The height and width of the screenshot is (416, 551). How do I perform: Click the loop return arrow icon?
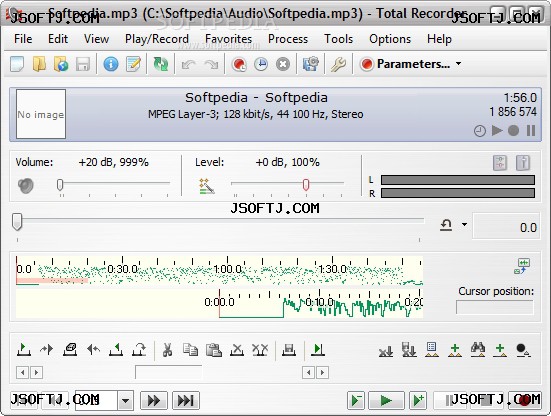[446, 225]
